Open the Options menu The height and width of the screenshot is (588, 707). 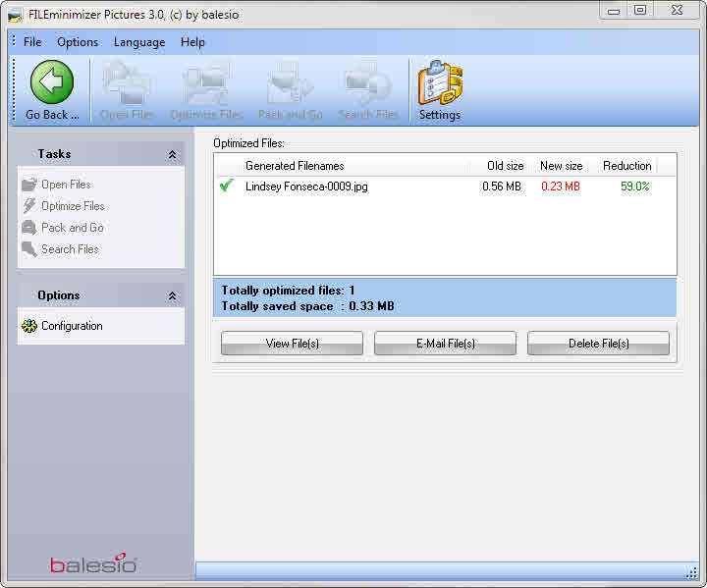pyautogui.click(x=78, y=42)
